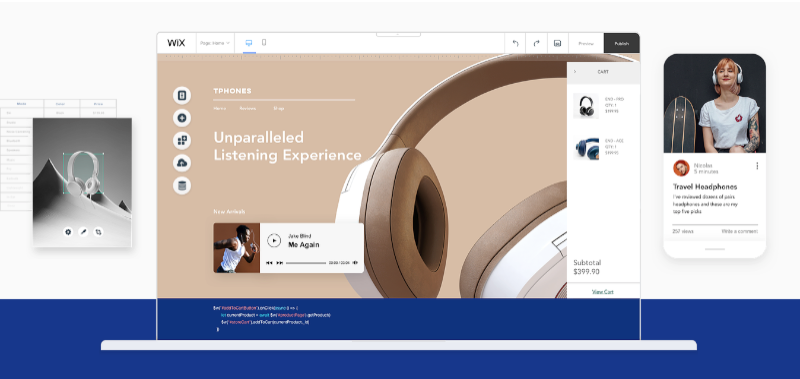800x379 pixels.
Task: Click the Price column header in table
Action: (98, 104)
